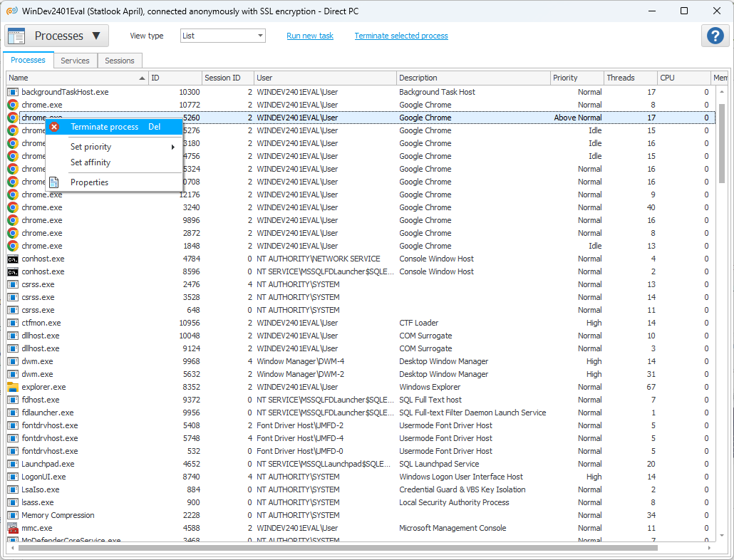Viewport: 734px width, 560px height.
Task: Open the Help question mark icon
Action: [x=715, y=36]
